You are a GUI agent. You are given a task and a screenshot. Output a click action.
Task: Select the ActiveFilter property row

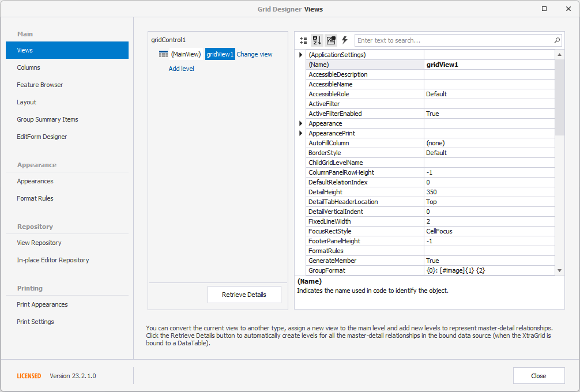coord(431,104)
